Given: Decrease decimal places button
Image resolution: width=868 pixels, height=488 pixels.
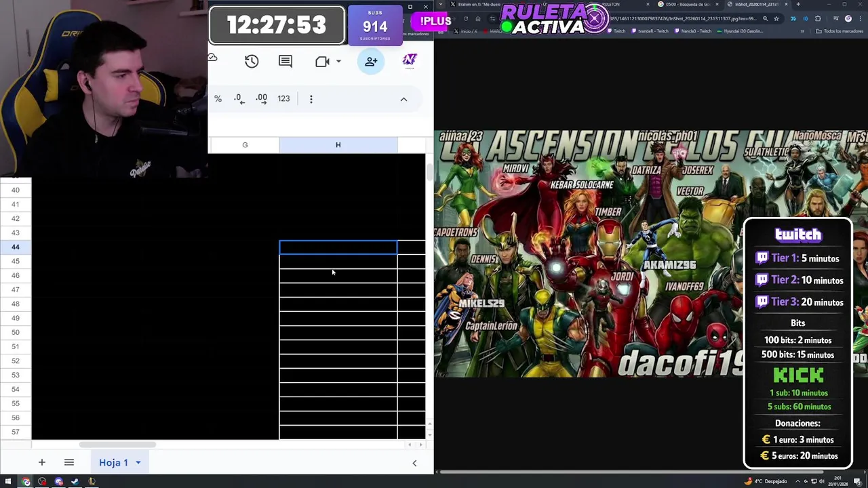Looking at the screenshot, I should (x=239, y=98).
